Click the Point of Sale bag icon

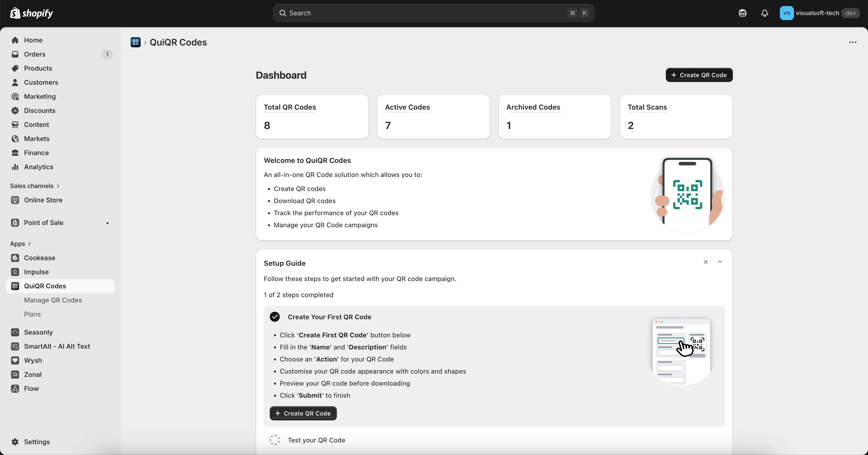(15, 223)
